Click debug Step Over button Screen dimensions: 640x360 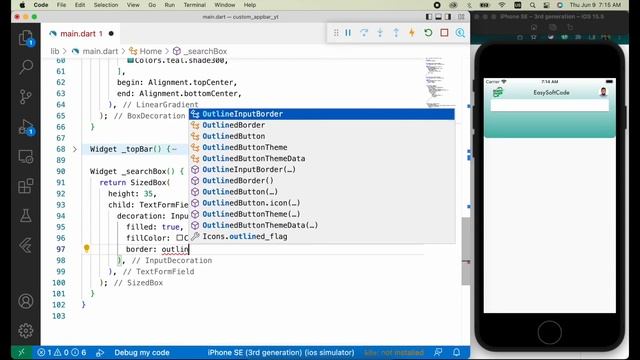(x=364, y=33)
